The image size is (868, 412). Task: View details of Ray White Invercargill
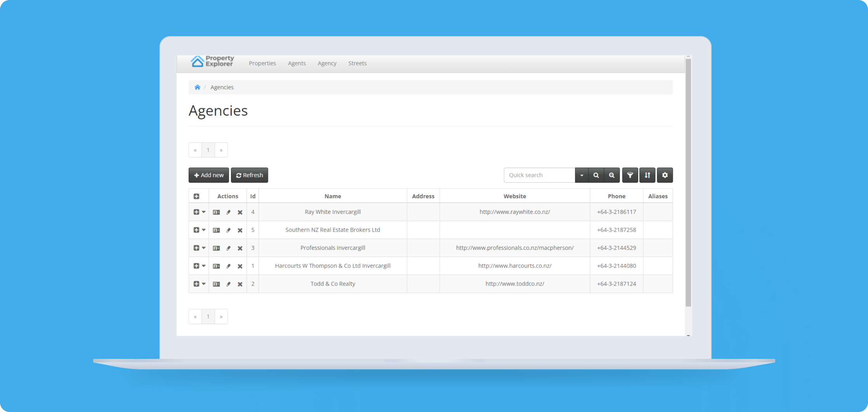216,212
